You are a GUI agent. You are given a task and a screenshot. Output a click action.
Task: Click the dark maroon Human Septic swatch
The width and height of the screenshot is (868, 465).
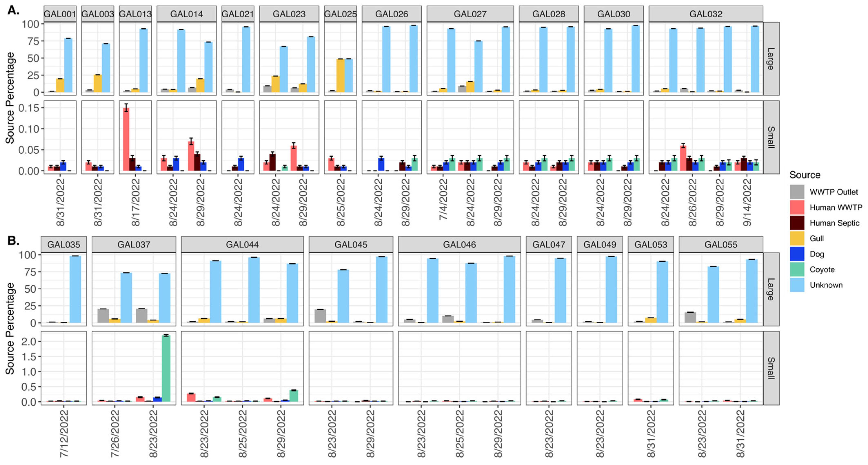coord(797,223)
